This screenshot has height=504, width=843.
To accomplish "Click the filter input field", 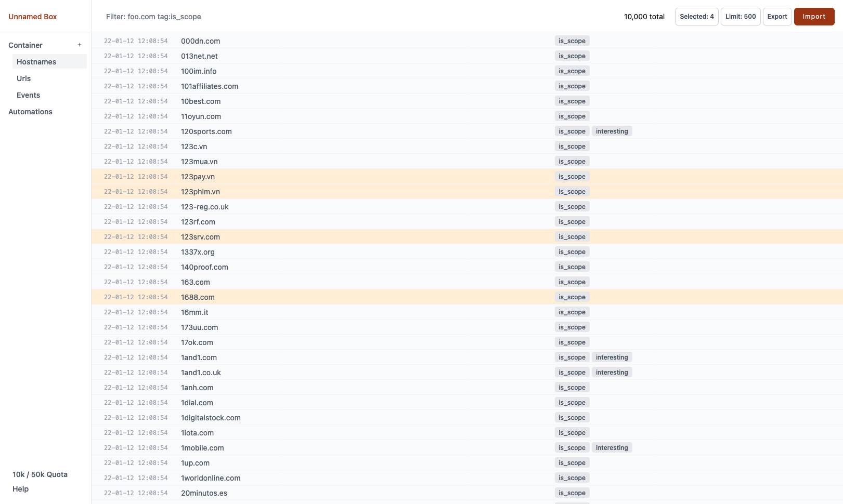I will [312, 17].
